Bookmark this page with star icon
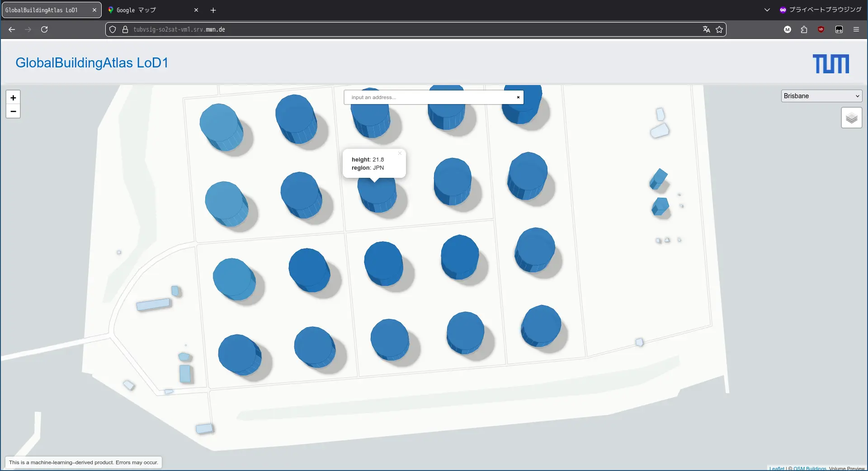 (x=719, y=29)
